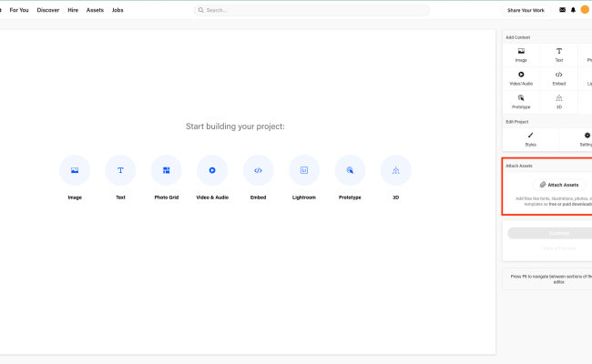Insert a Photo Grid
This screenshot has height=364, width=592.
166,170
